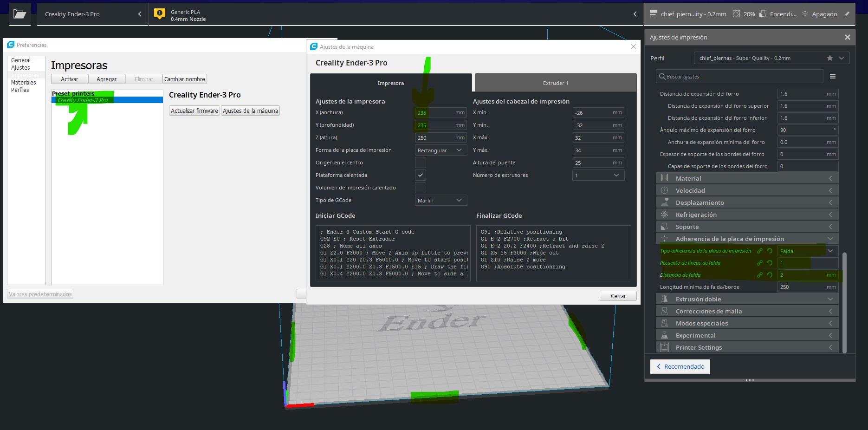Open the Creality Ender-3 Pro printer selector
868x430 pixels.
[92, 14]
